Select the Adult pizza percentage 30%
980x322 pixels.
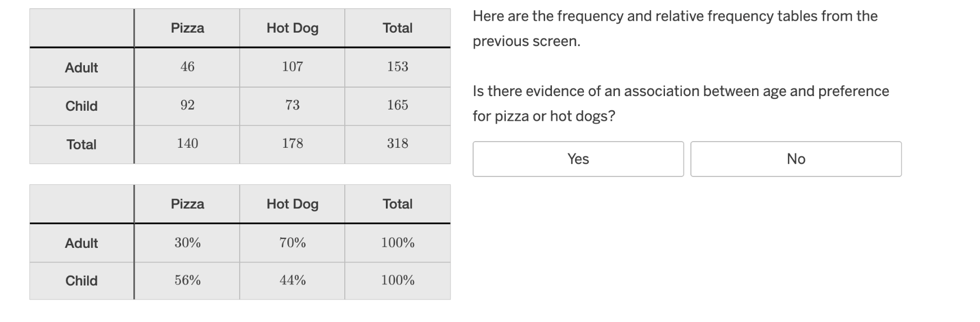187,243
